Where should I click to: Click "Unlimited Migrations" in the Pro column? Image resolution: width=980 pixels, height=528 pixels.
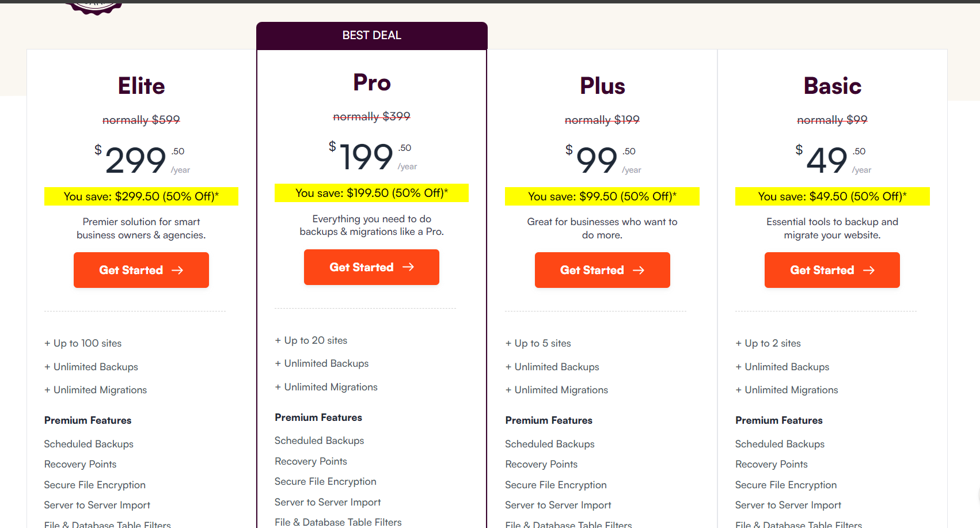tap(331, 387)
